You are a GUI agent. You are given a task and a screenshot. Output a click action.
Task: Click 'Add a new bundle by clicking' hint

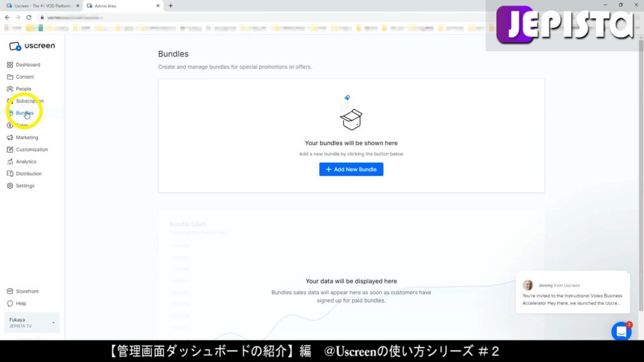(x=351, y=154)
